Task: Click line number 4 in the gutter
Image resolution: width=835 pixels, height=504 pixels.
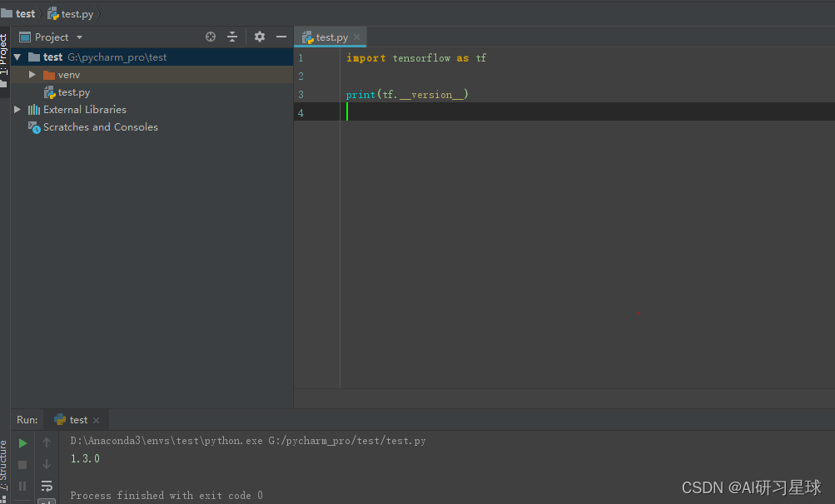Action: 301,113
